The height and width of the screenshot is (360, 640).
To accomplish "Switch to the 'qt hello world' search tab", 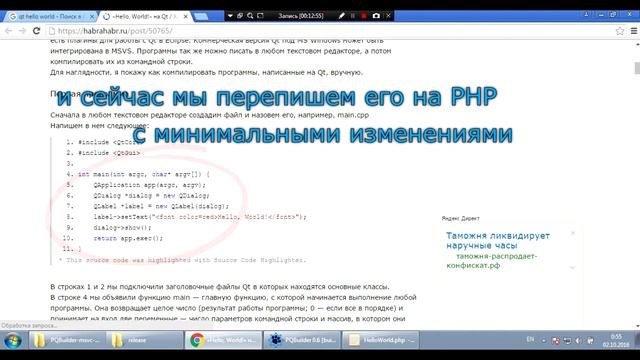I will coord(49,16).
